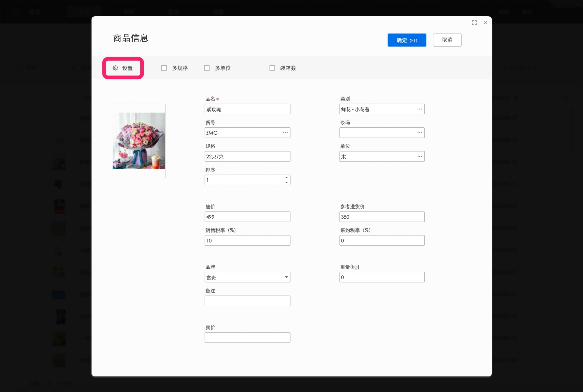
Task: Click the flower bouquet product image
Action: [139, 141]
